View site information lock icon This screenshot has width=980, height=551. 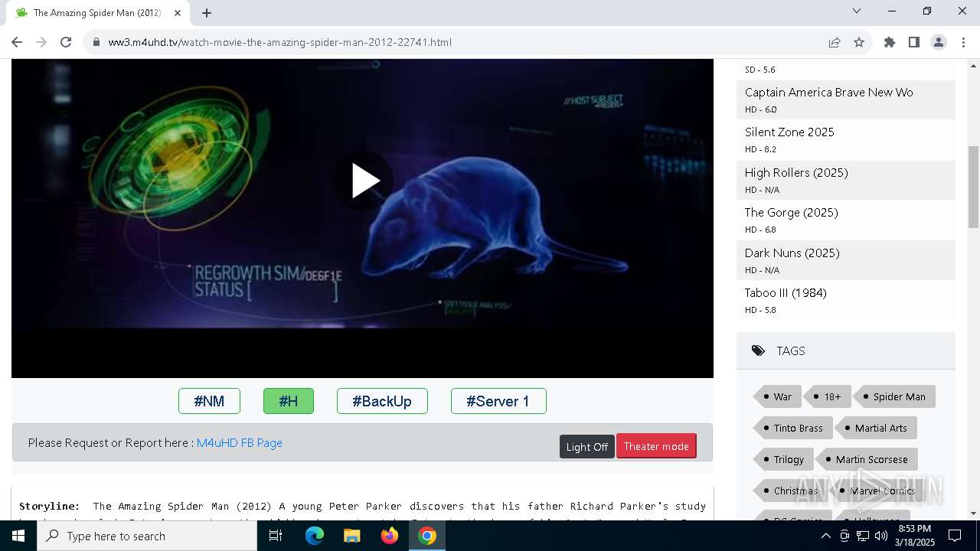click(x=96, y=42)
